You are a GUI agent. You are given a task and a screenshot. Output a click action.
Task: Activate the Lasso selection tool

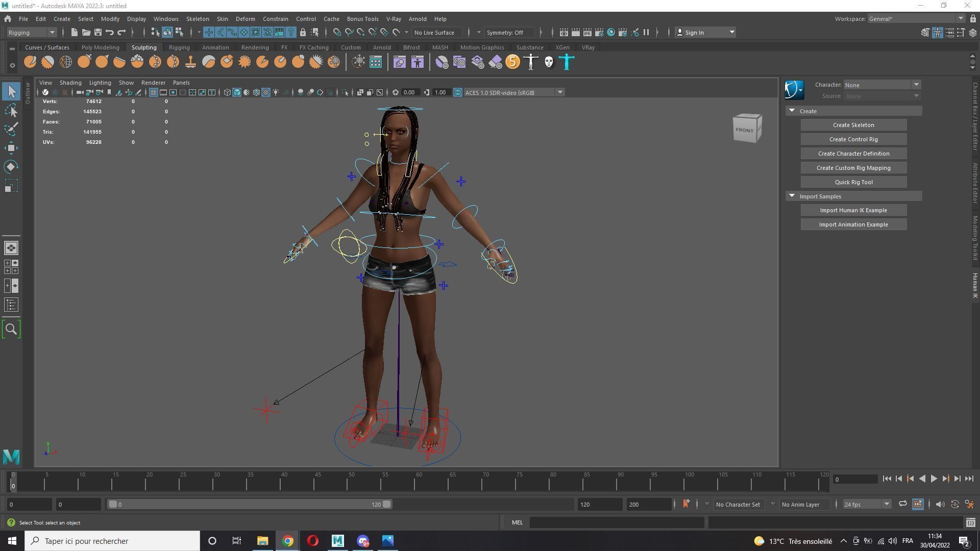point(11,110)
